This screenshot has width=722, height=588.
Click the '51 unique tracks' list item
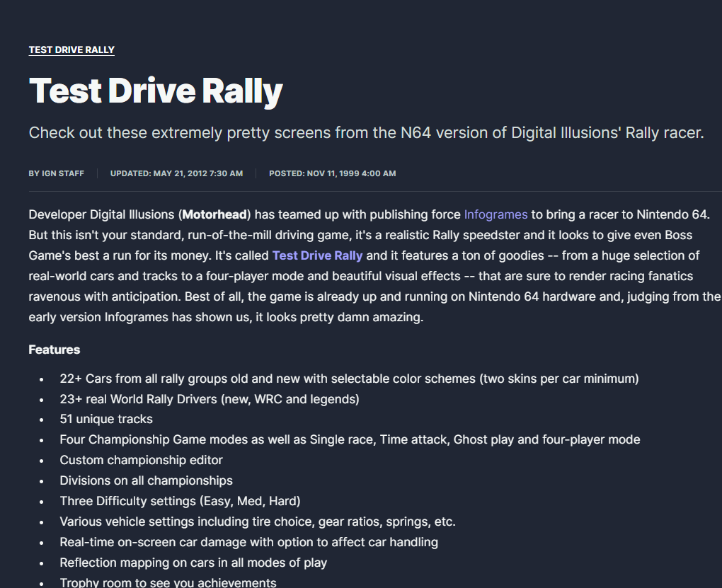106,419
